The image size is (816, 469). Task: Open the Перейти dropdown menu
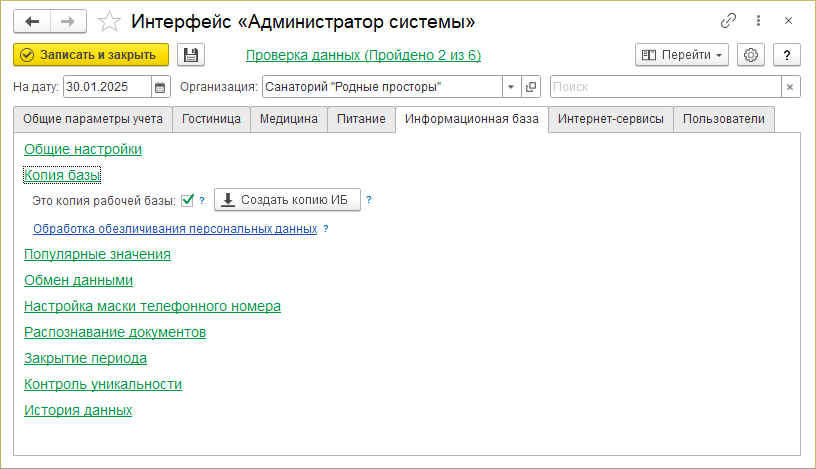click(682, 55)
